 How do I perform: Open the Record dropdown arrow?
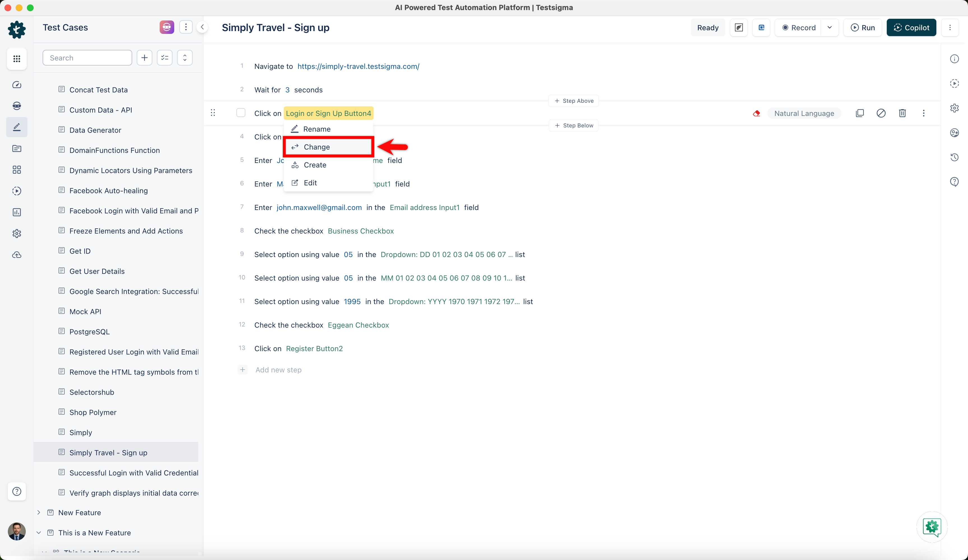click(x=830, y=28)
